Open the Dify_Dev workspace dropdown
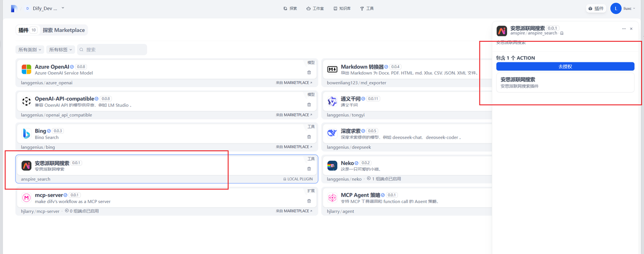Screen dimensions: 644x254 click(45, 9)
